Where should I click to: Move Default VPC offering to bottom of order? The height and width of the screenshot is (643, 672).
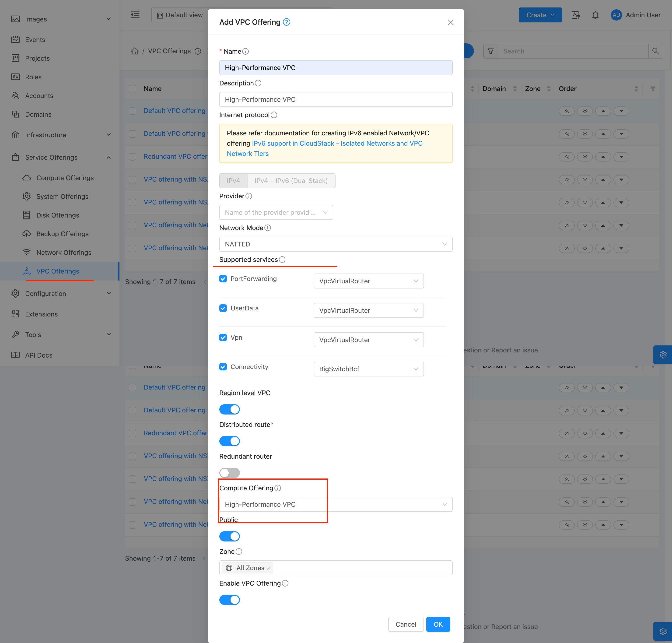click(585, 111)
